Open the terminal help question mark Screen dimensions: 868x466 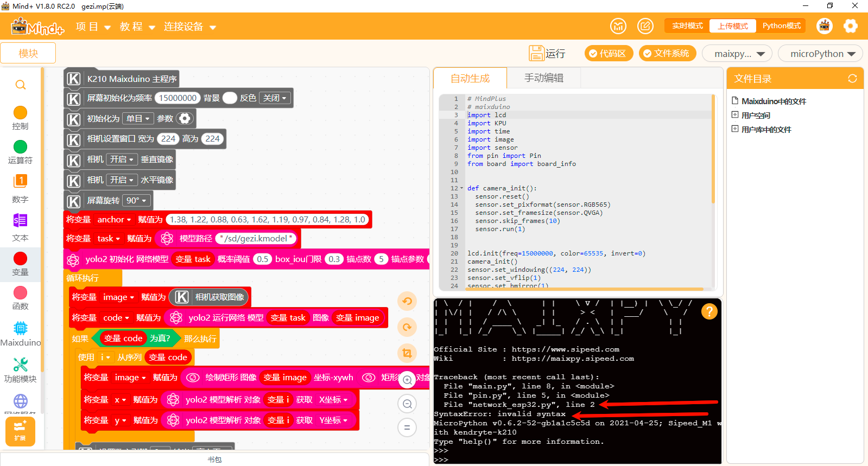709,311
